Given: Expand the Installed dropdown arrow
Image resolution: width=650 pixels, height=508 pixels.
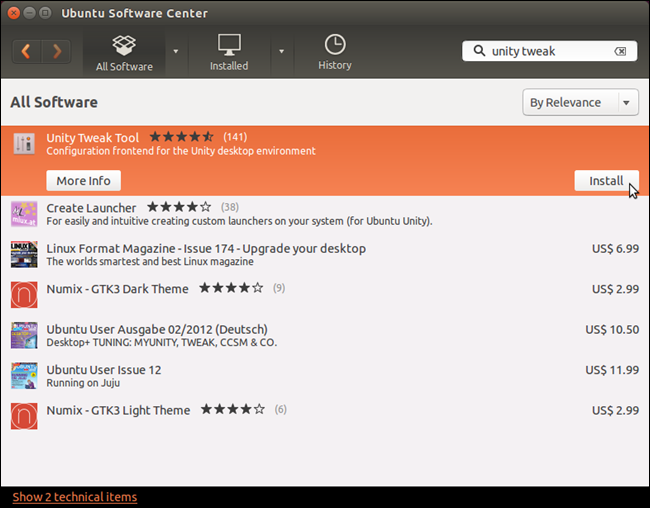Looking at the screenshot, I should tap(281, 51).
